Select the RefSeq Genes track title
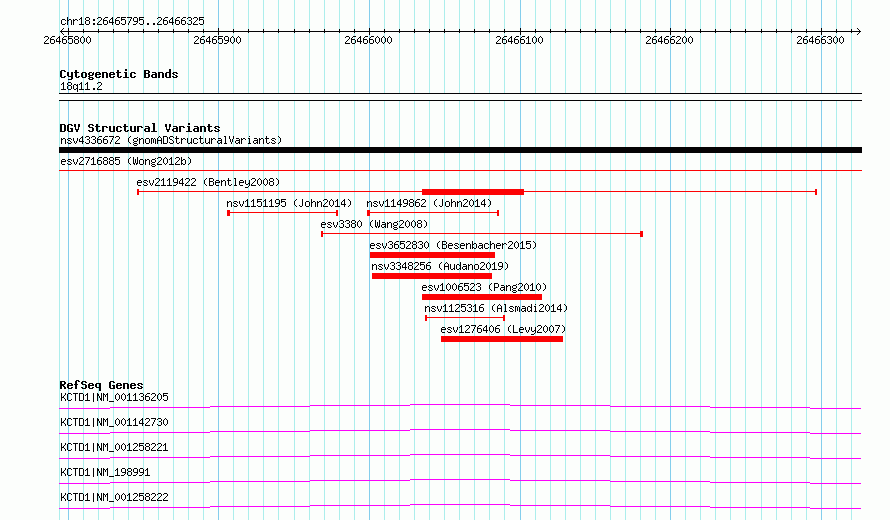 point(101,385)
